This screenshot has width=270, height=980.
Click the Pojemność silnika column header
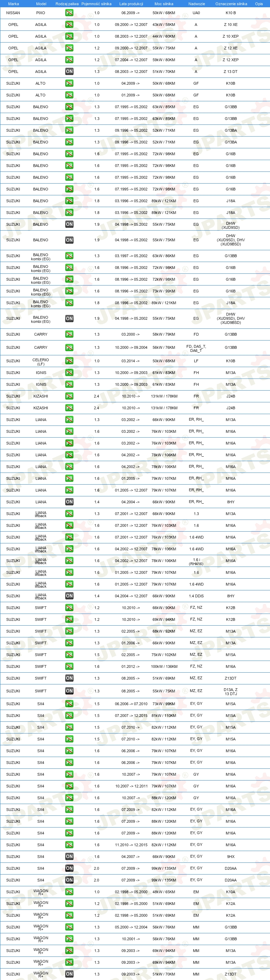[x=96, y=4]
